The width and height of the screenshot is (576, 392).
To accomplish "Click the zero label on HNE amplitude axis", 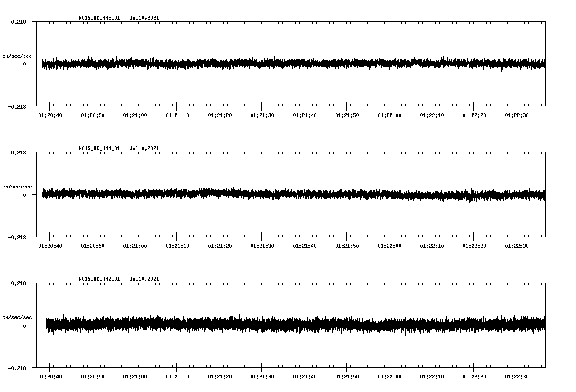I will coord(25,64).
